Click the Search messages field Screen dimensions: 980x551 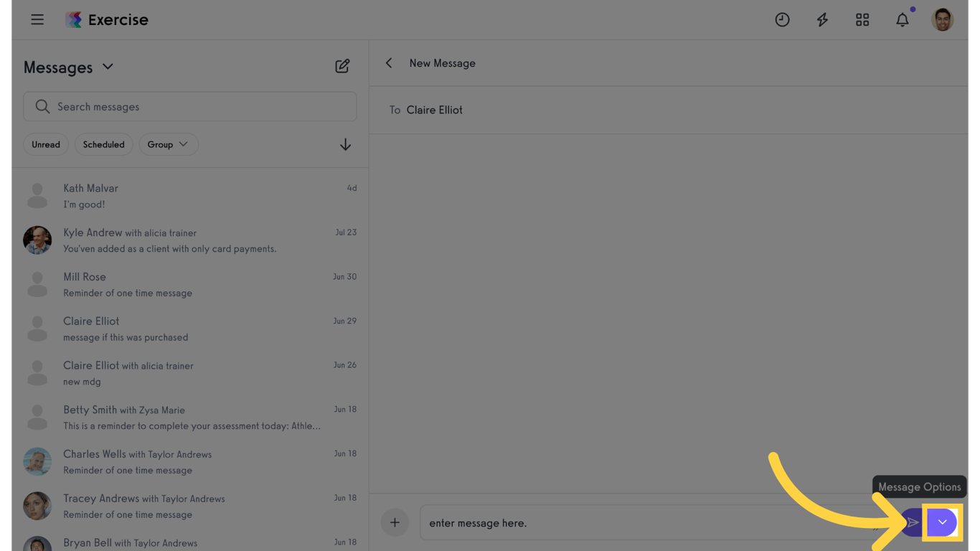point(190,107)
